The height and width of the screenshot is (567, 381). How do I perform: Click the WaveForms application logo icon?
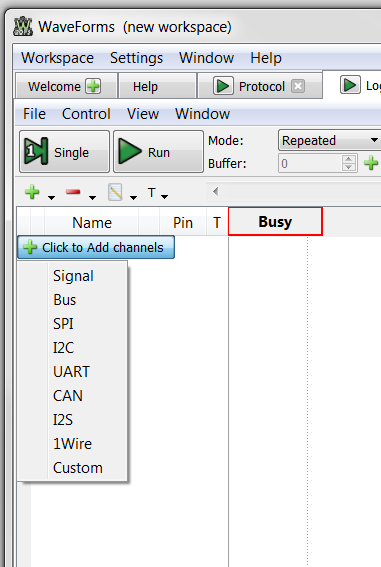tap(23, 26)
